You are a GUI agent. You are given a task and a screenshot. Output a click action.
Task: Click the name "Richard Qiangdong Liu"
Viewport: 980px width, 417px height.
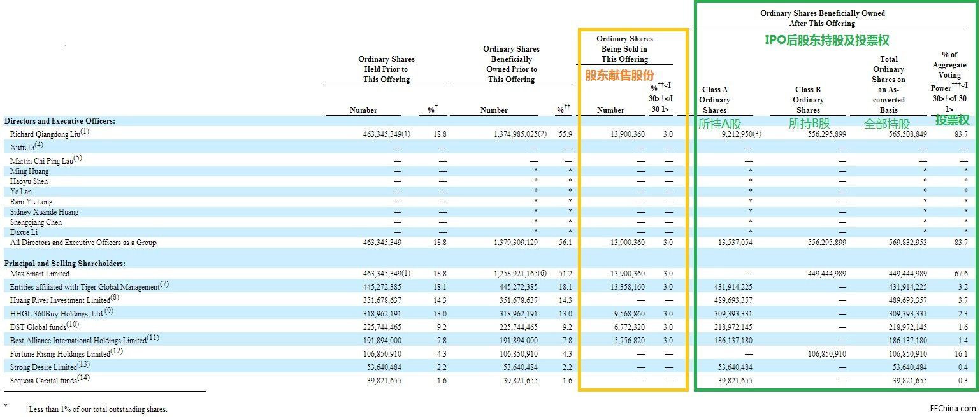point(46,134)
